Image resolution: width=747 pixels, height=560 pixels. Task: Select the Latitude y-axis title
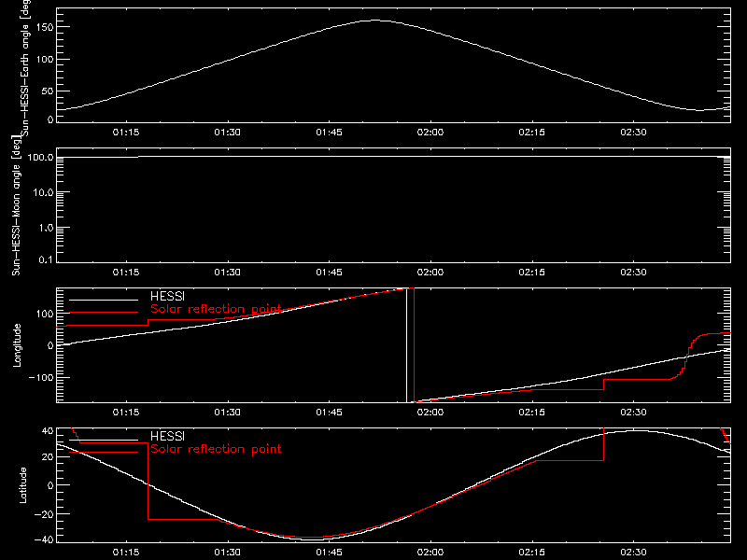click(22, 485)
